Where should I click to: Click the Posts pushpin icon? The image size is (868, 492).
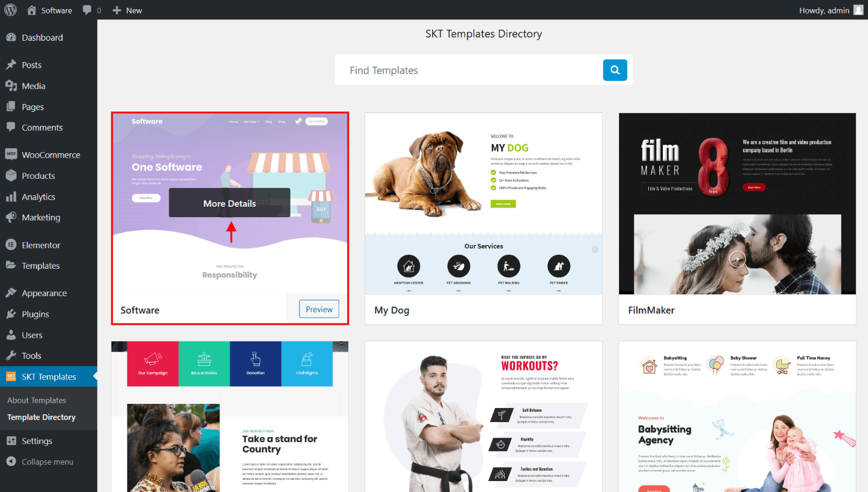[11, 65]
